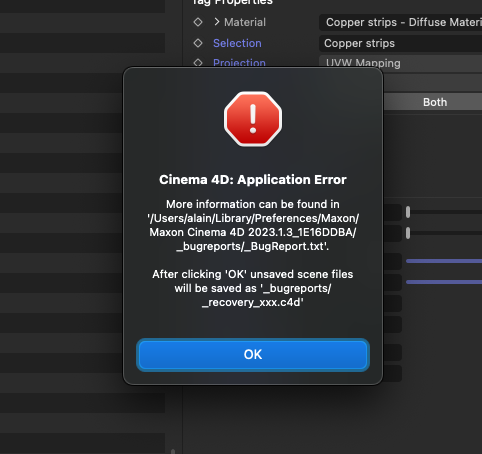
Task: Click the Material parameter label
Action: tap(245, 22)
